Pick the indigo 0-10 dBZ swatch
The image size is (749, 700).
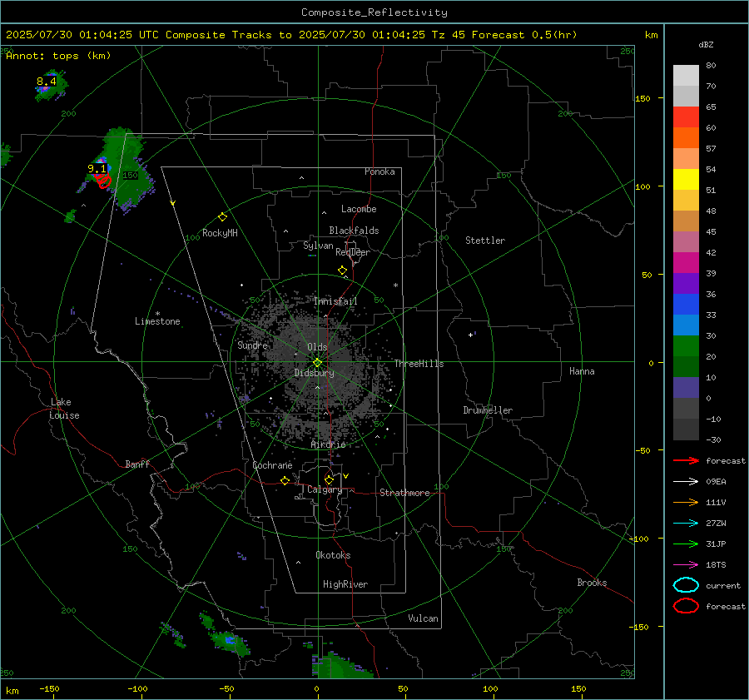click(x=686, y=388)
